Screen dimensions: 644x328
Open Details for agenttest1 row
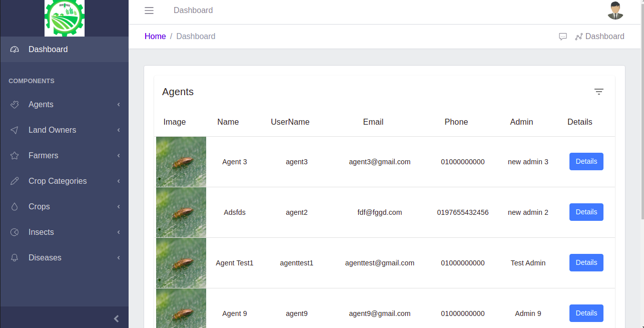click(x=586, y=263)
